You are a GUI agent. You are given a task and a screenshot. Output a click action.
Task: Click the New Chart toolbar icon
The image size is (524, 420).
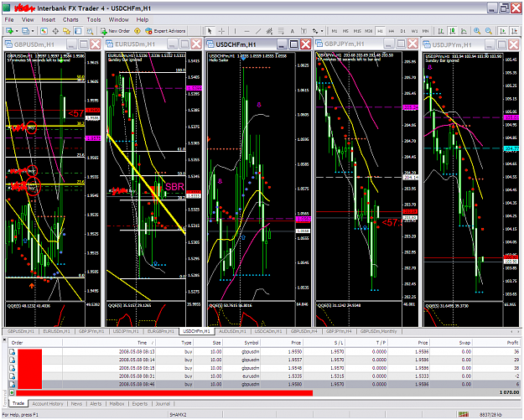click(x=9, y=31)
